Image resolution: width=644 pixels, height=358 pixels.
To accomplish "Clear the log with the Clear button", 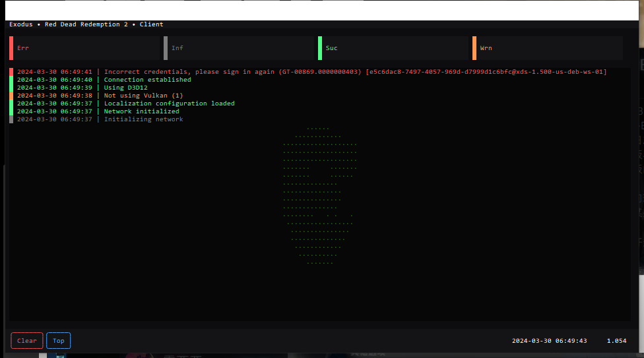I will [26, 341].
